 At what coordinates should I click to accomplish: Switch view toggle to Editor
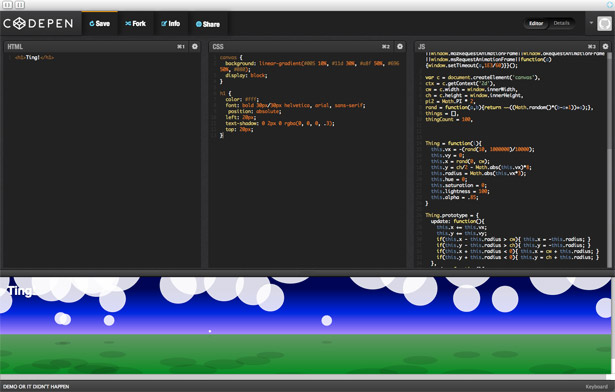coord(536,24)
